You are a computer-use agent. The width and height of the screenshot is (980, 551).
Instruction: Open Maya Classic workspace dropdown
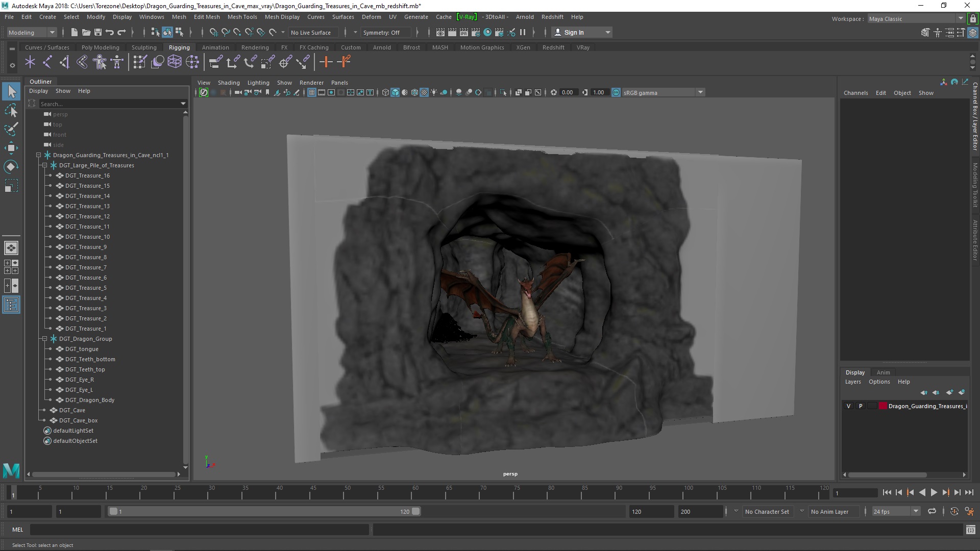pos(916,19)
